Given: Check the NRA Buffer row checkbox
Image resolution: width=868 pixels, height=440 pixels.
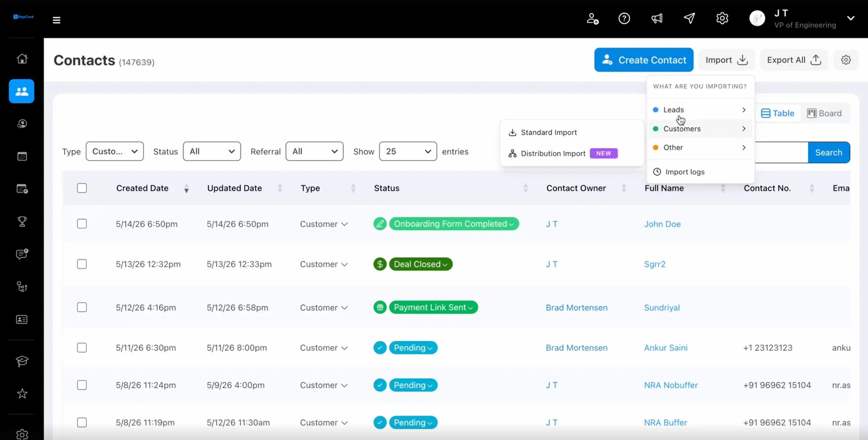Looking at the screenshot, I should 82,422.
